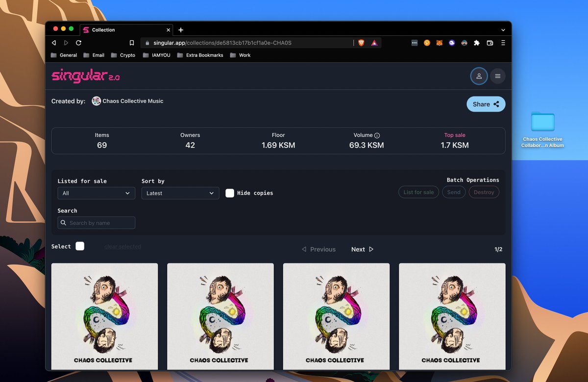Click the Volume value 69.3 KSM
This screenshot has height=382, width=588.
[367, 145]
